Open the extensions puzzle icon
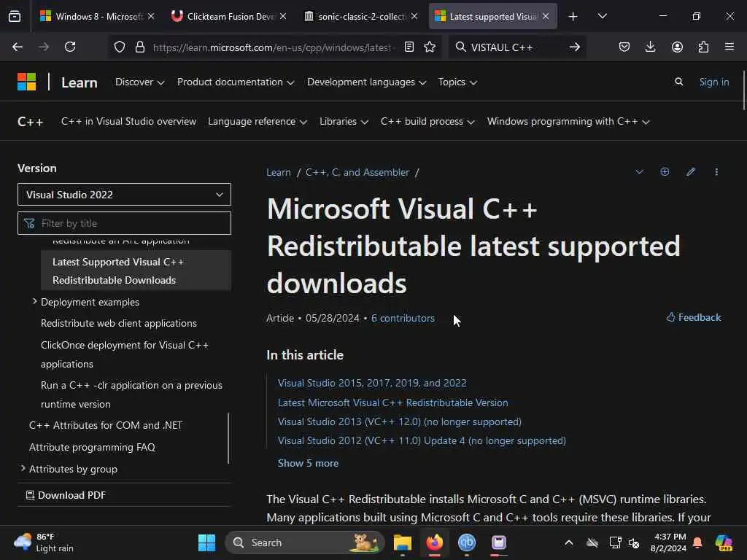Screen dimensions: 747x560 (x=703, y=47)
